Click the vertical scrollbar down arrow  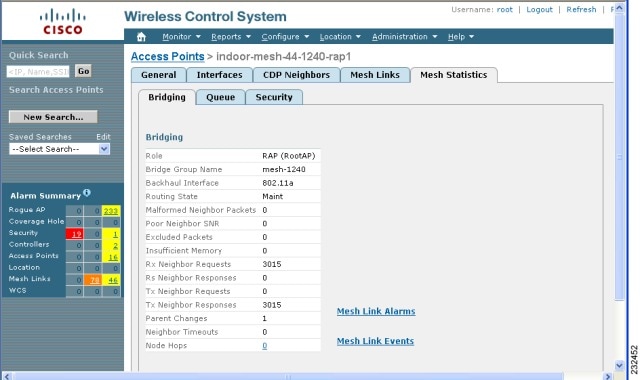[x=619, y=365]
